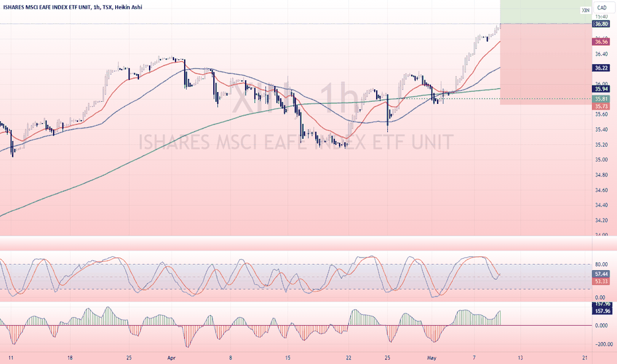Click the 0.000 histogram scale value
617x364 pixels.
point(601,326)
